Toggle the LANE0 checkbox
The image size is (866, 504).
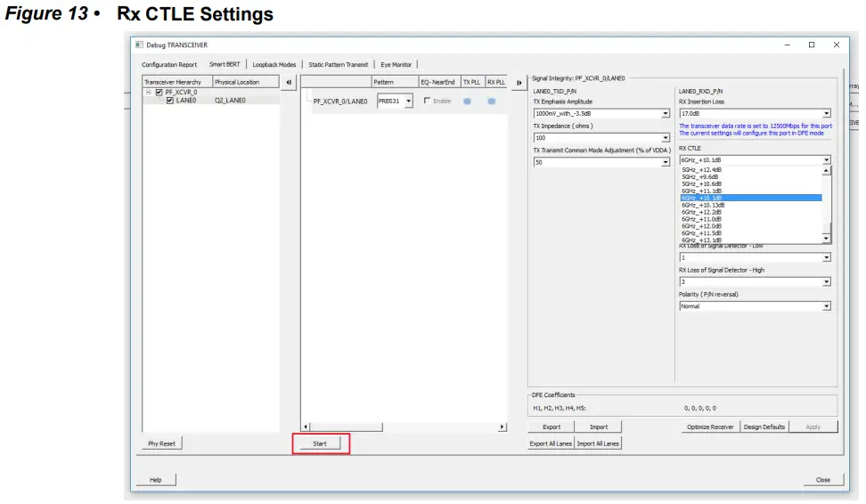pos(169,100)
